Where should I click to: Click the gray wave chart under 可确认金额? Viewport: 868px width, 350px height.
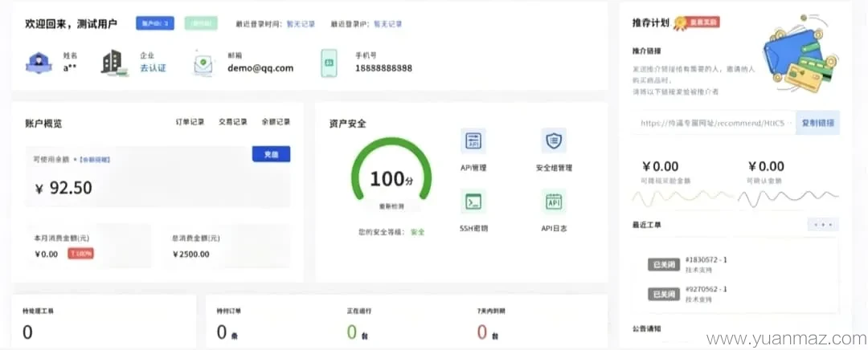click(788, 199)
